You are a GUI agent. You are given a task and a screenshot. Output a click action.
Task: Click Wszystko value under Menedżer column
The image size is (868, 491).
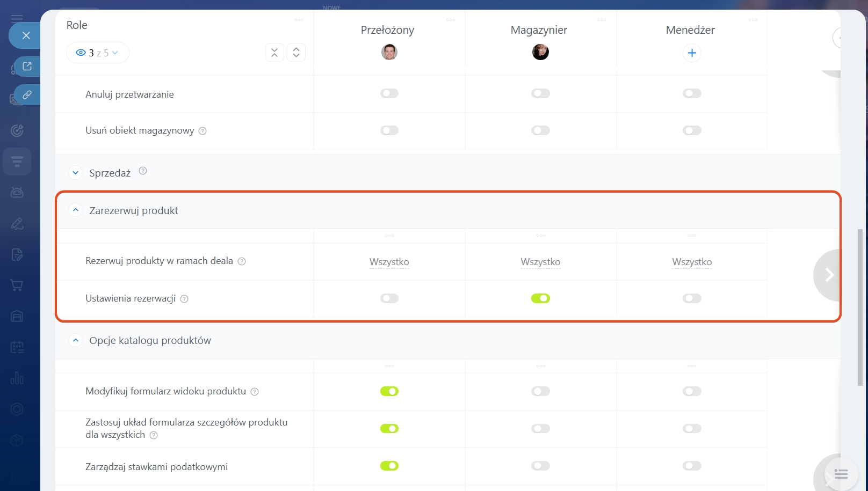692,262
